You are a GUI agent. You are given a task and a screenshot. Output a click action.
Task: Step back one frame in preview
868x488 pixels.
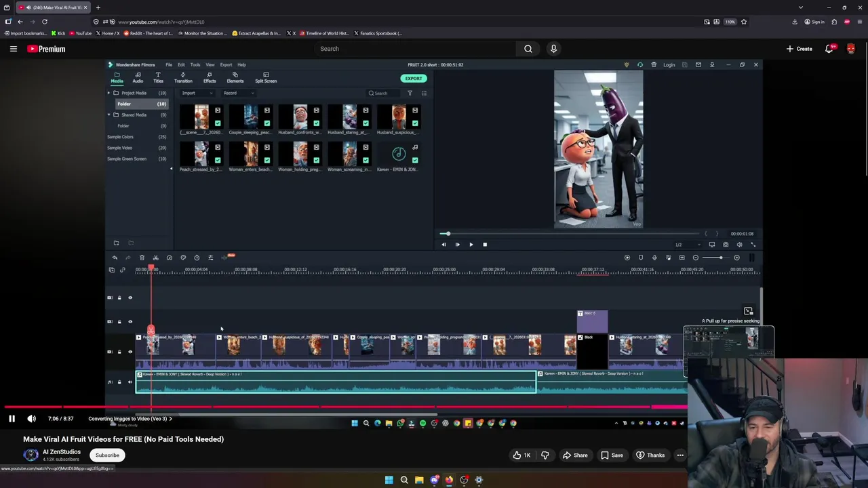(x=443, y=245)
